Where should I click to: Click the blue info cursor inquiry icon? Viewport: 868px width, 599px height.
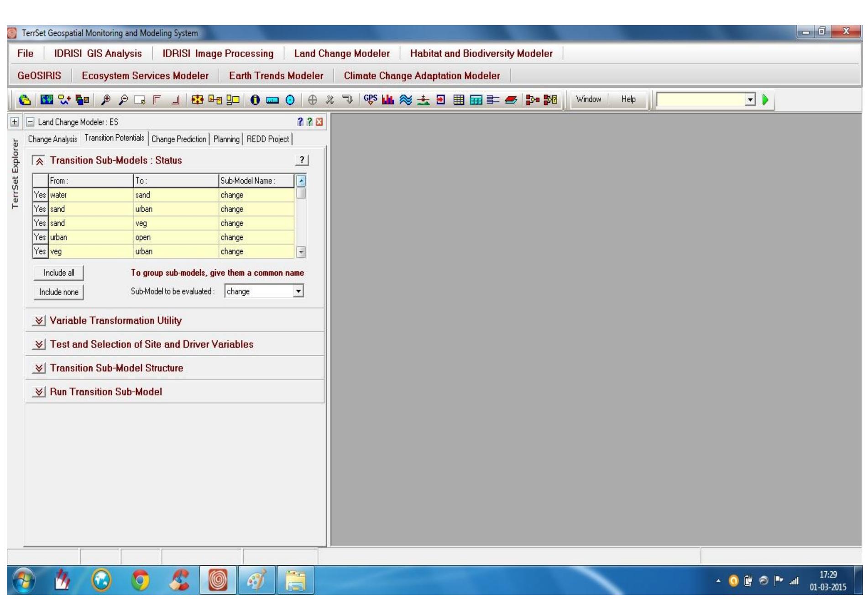(x=255, y=99)
